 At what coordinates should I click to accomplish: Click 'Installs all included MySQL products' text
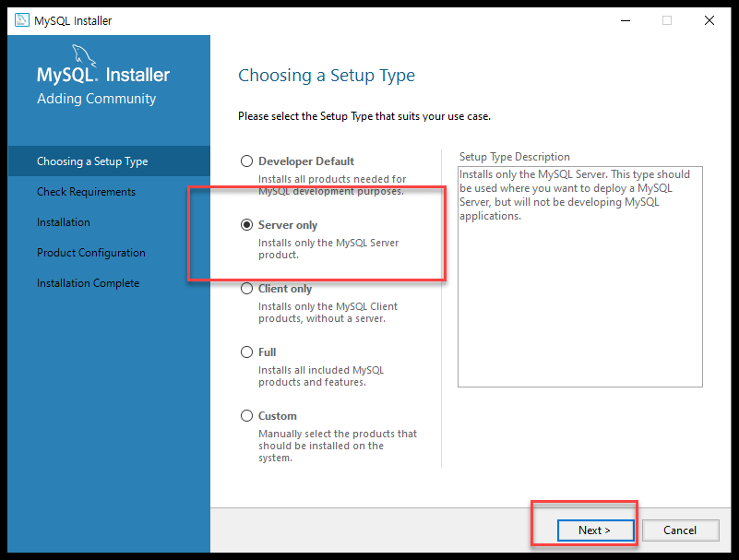click(x=321, y=376)
